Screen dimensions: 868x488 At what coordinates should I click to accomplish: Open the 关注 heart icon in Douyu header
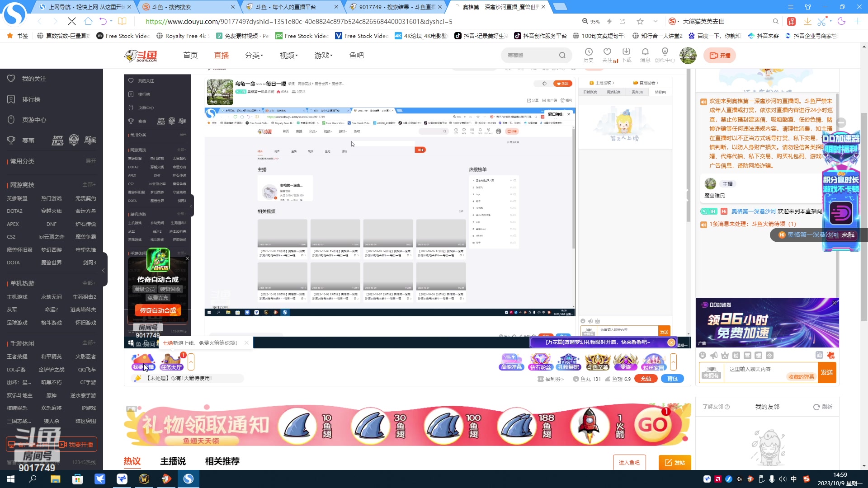pyautogui.click(x=607, y=55)
